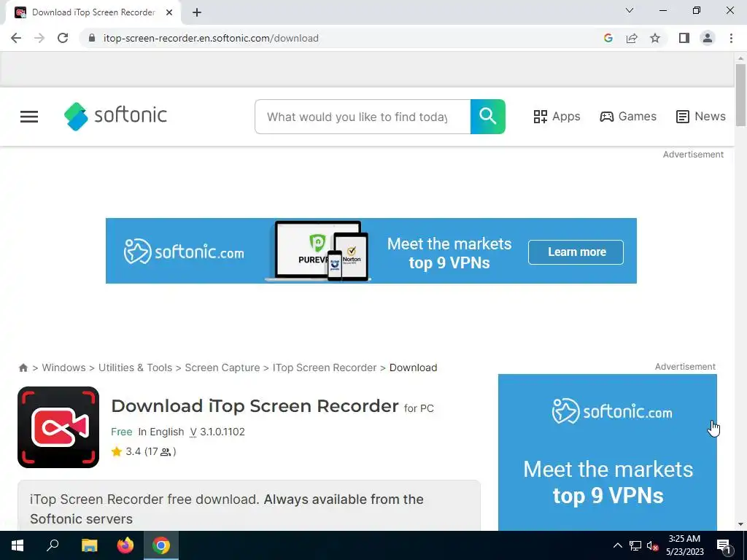747x560 pixels.
Task: Click the Download iTop Screen Recorder heading
Action: (x=255, y=406)
